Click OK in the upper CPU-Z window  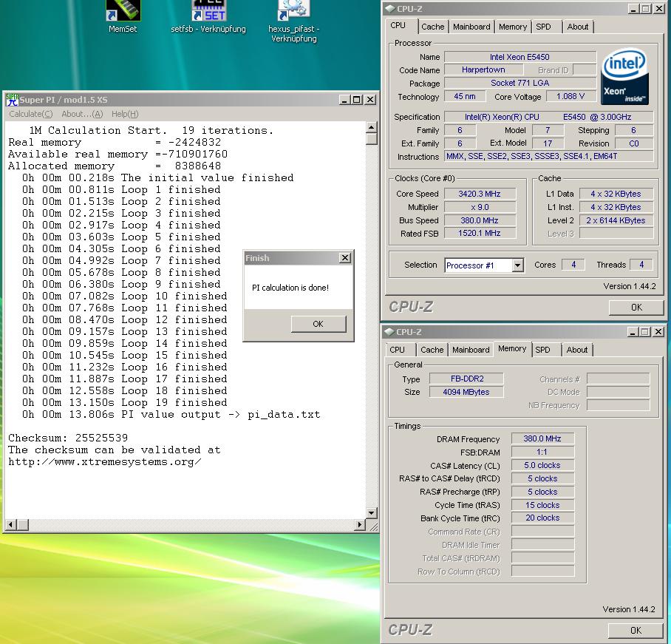pos(636,308)
